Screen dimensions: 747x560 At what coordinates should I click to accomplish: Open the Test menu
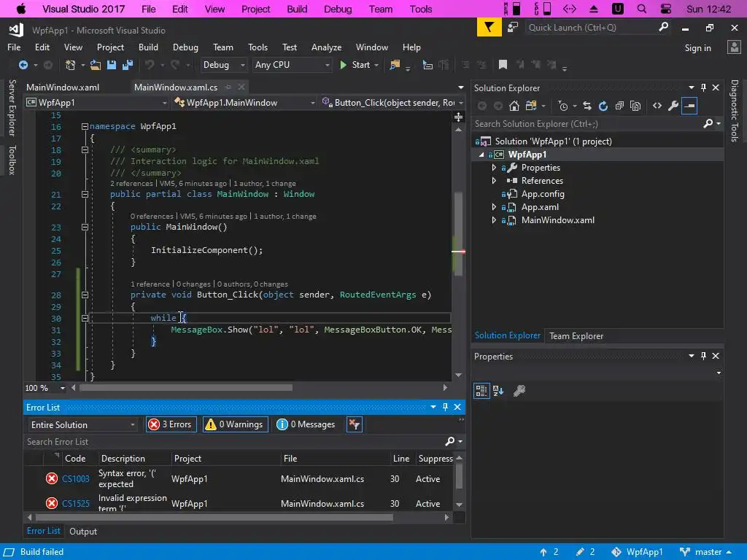(289, 47)
